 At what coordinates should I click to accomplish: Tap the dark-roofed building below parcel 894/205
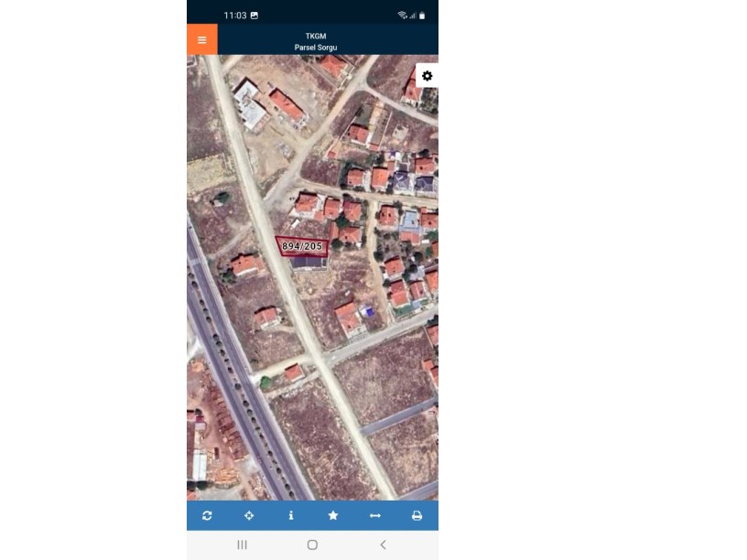309,263
